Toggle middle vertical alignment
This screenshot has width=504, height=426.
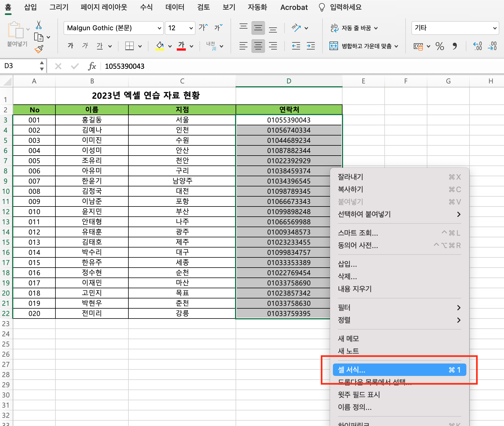point(258,28)
